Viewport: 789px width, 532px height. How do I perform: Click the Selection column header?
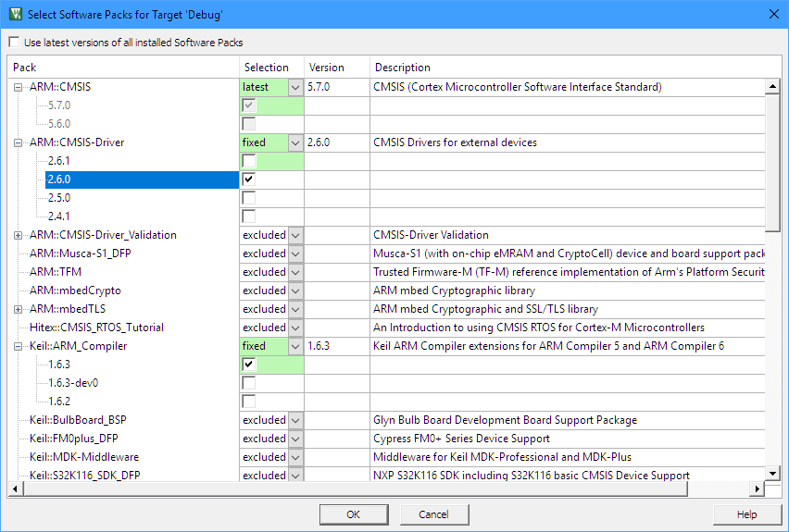click(271, 68)
